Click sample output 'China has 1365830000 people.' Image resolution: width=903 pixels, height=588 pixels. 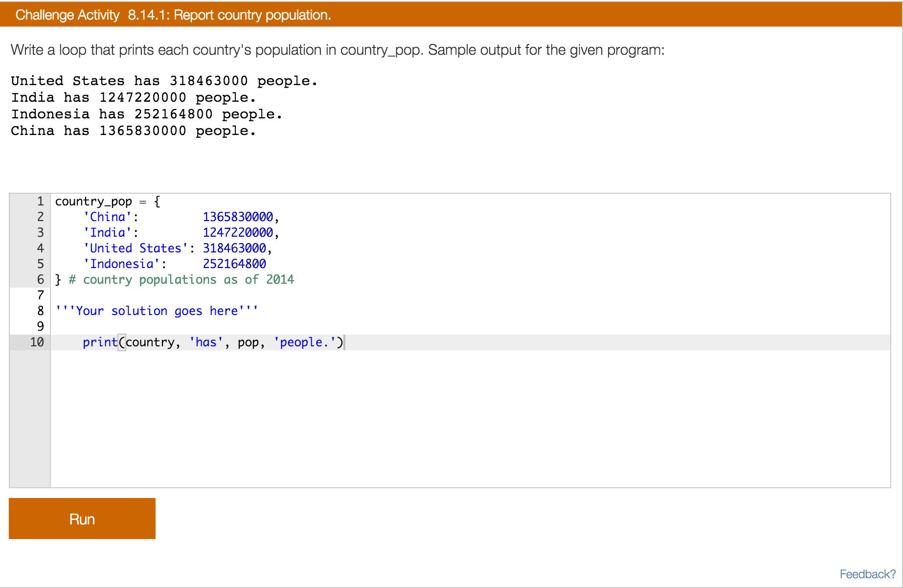134,131
